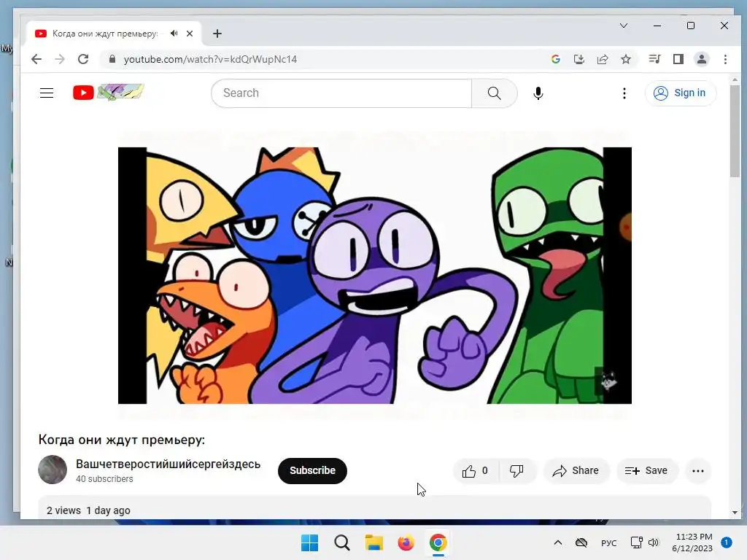The height and width of the screenshot is (560, 747).
Task: Click the scrollbar down arrow
Action: 735,513
